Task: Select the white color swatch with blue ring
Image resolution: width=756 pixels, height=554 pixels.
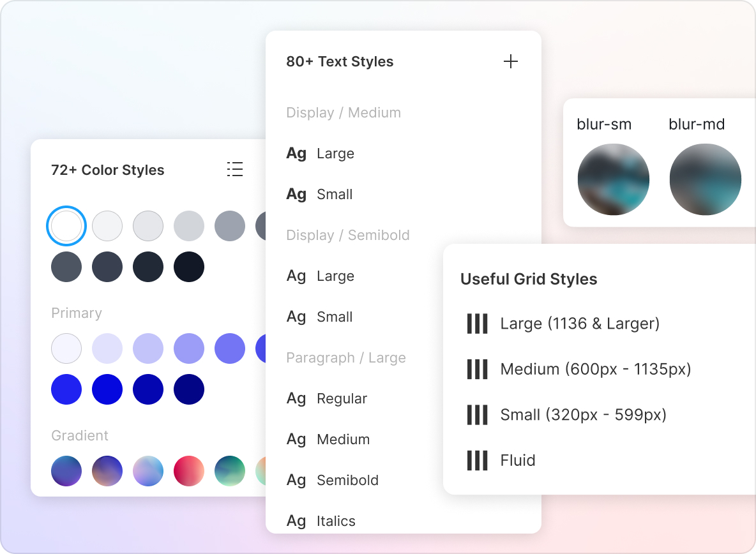Action: coord(66,226)
